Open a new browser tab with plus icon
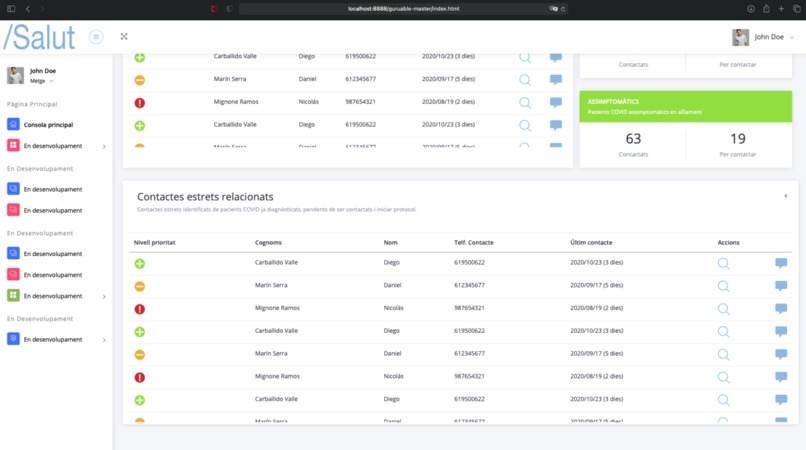 [x=781, y=9]
